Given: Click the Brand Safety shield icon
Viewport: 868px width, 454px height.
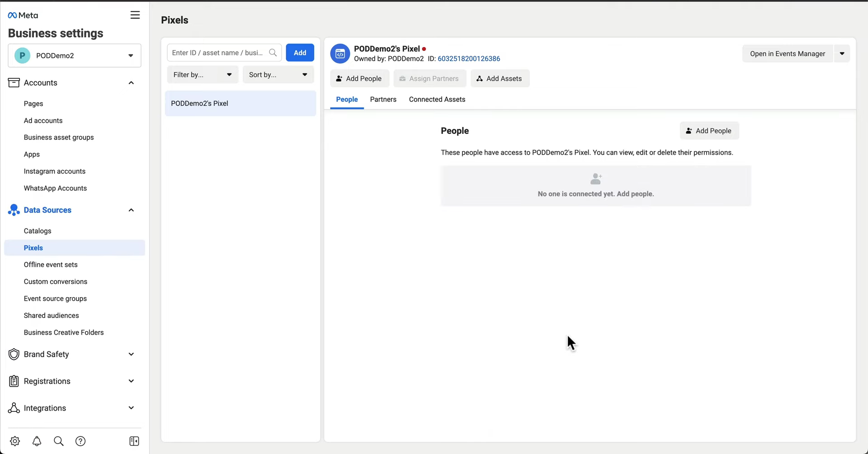Looking at the screenshot, I should coord(14,355).
